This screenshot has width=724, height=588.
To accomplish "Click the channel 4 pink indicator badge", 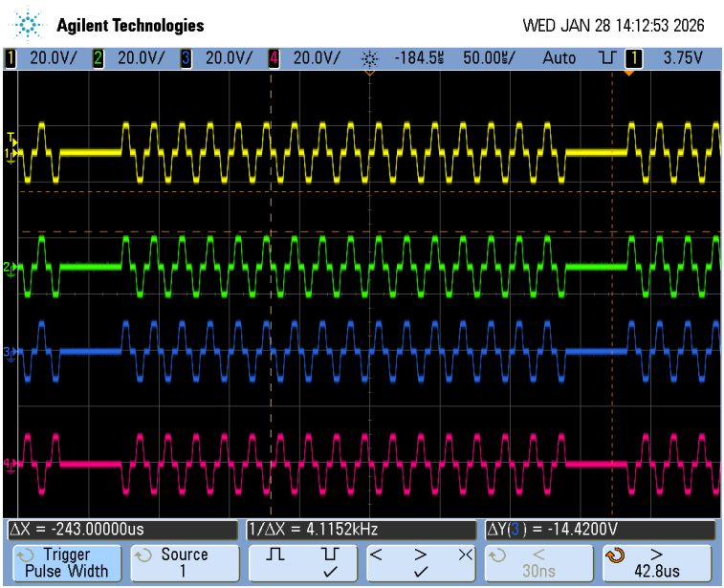I will click(274, 58).
